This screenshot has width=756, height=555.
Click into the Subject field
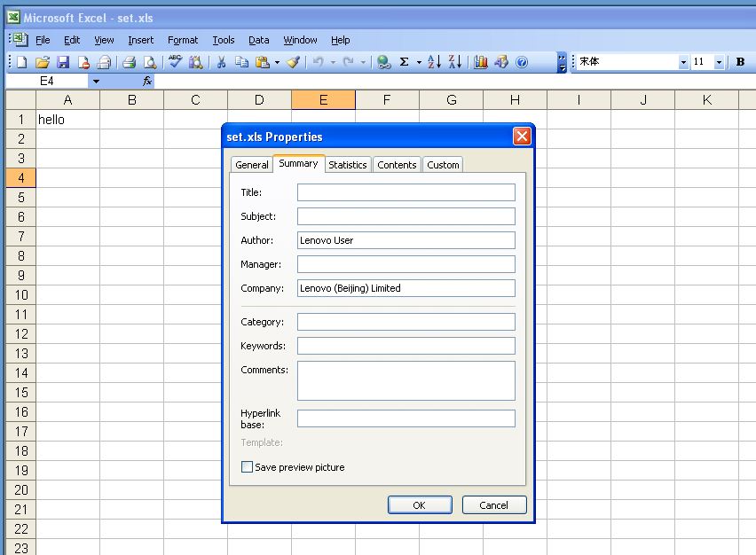coord(406,216)
